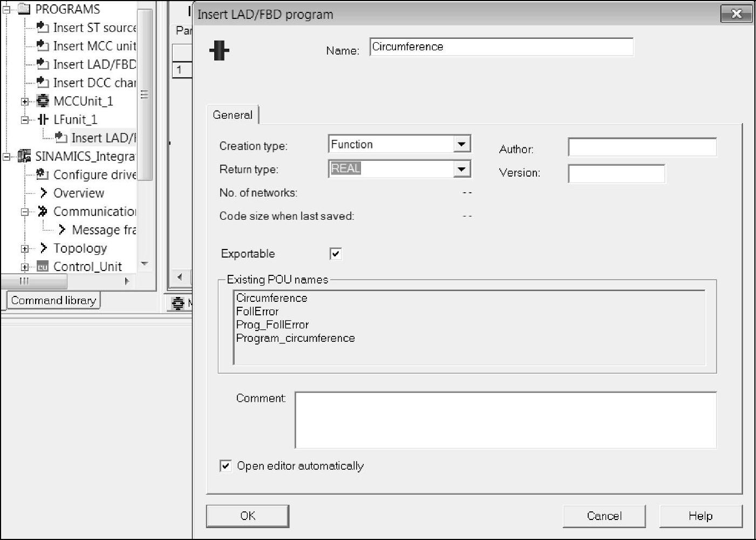Expand the Control_Unit tree node
This screenshot has width=756, height=540.
point(25,267)
